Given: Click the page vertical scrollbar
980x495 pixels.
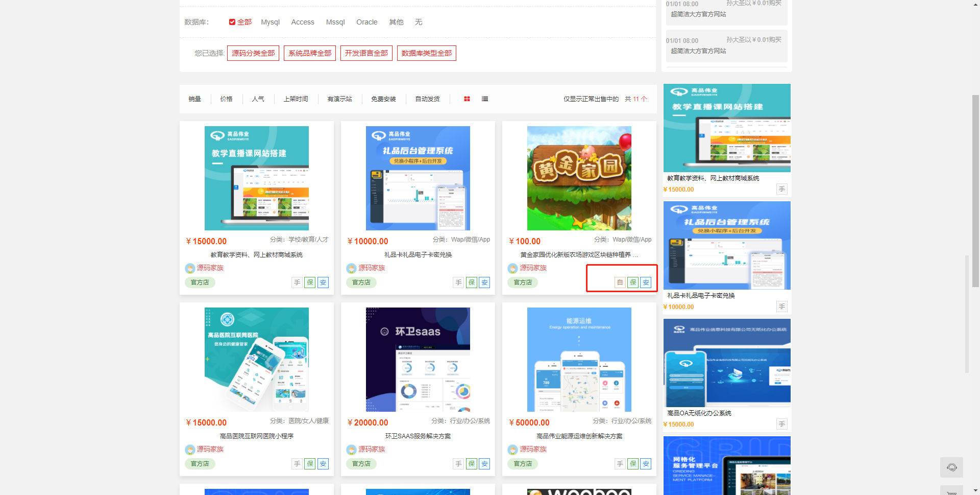Looking at the screenshot, I should pos(975,192).
